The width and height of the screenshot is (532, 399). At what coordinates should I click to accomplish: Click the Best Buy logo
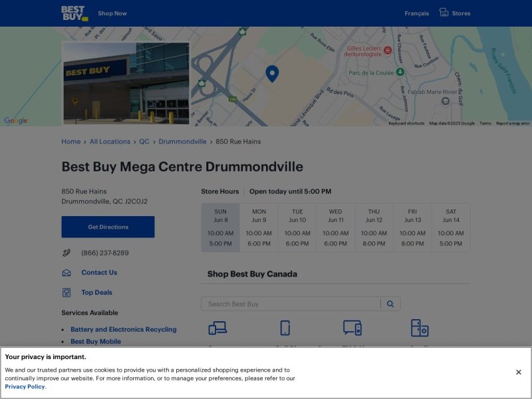click(x=74, y=13)
